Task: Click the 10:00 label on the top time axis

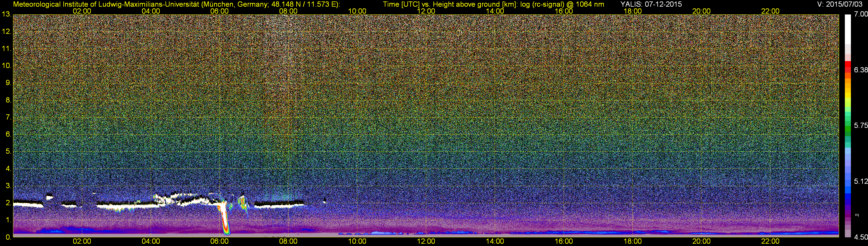Action: [x=357, y=11]
